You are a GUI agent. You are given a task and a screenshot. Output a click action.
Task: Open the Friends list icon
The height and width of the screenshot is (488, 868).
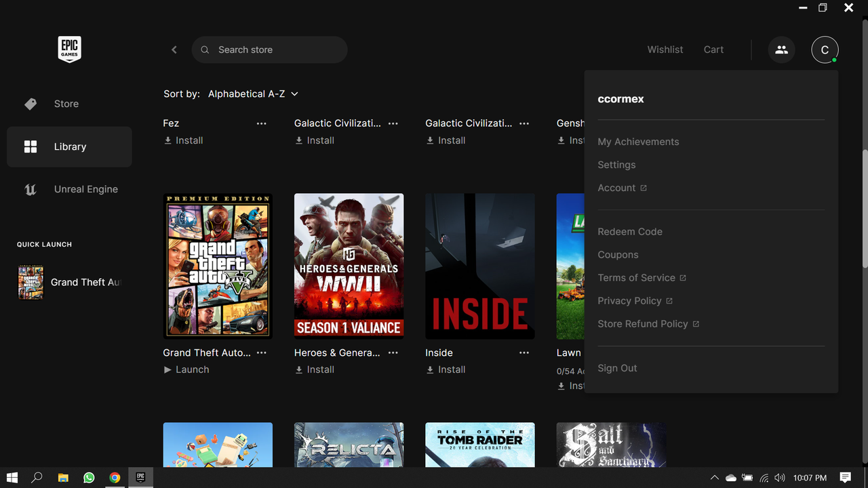(781, 49)
